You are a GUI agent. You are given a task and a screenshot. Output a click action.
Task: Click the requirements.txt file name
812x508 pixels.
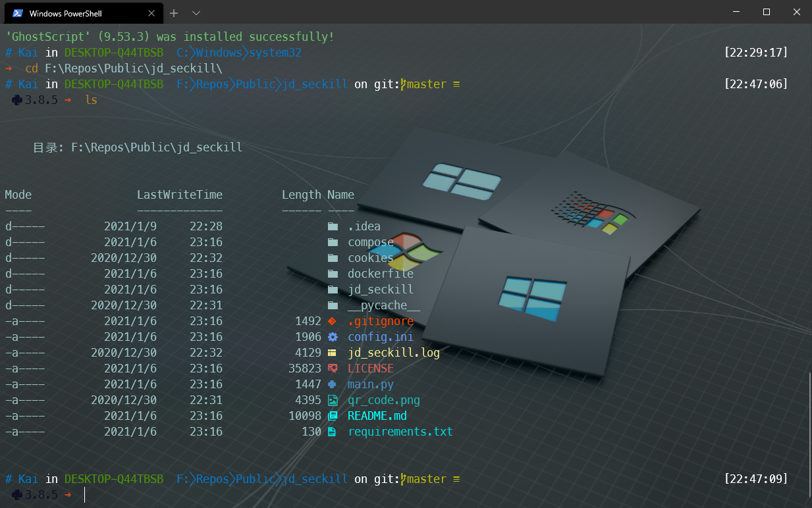pyautogui.click(x=400, y=432)
